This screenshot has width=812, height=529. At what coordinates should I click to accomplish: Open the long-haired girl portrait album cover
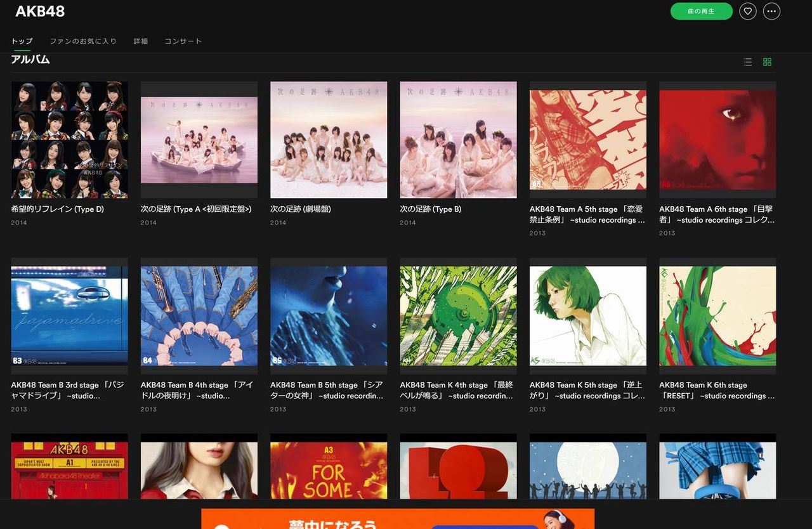tap(199, 466)
